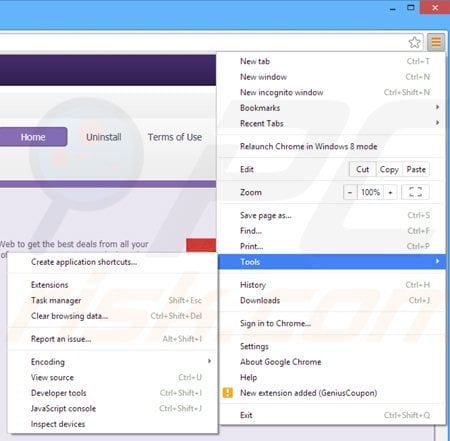
Task: Select Print... menu item
Action: [x=332, y=246]
